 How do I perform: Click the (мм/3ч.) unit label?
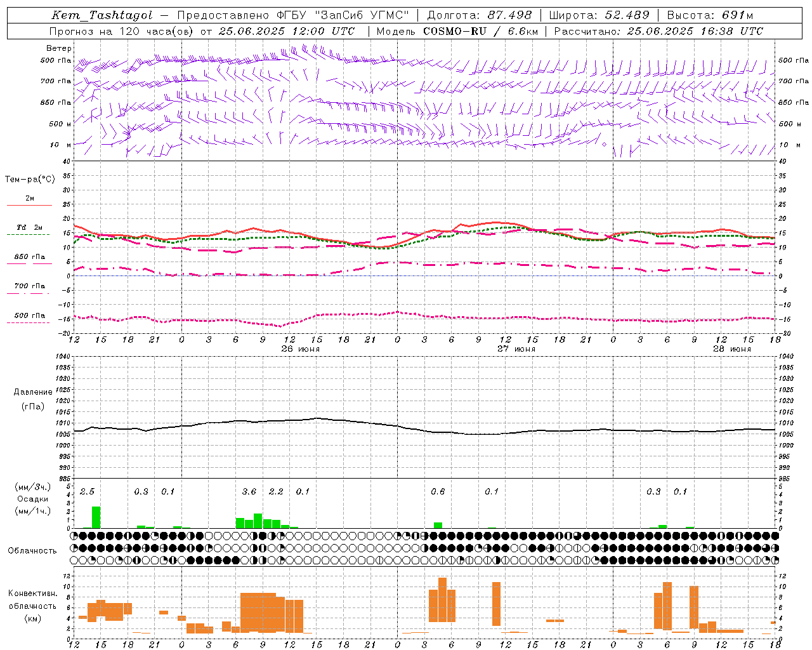click(x=33, y=487)
